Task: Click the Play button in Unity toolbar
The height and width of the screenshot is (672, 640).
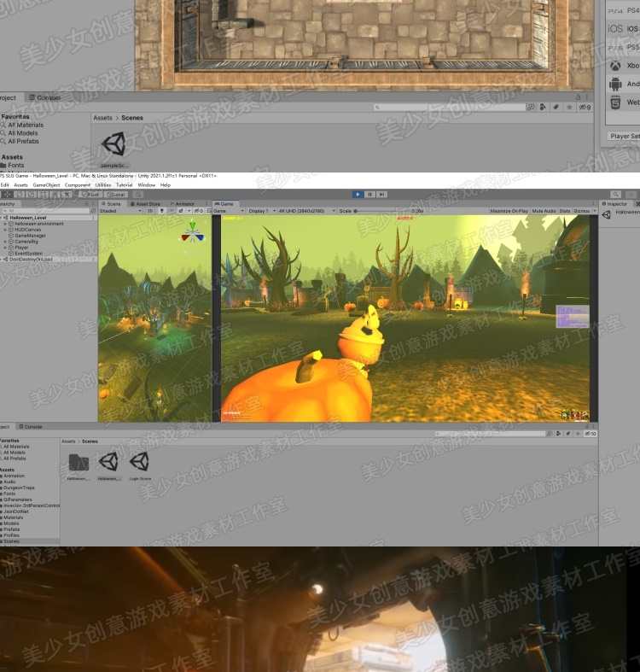Action: [x=358, y=195]
